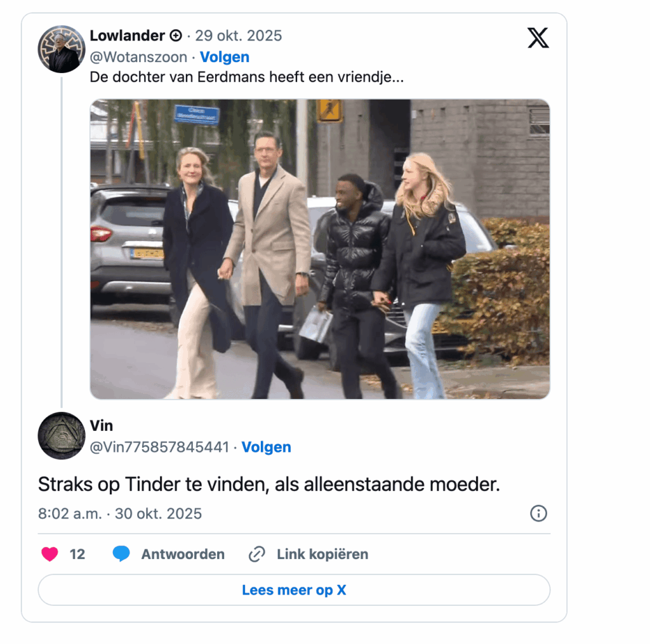Image resolution: width=650 pixels, height=644 pixels.
Task: Click the X logo icon
Action: [538, 37]
